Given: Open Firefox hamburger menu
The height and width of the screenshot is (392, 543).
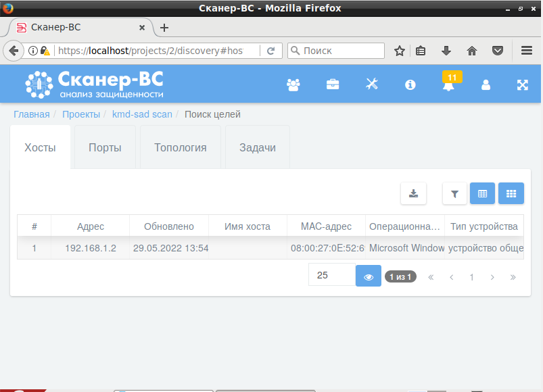Looking at the screenshot, I should 527,51.
